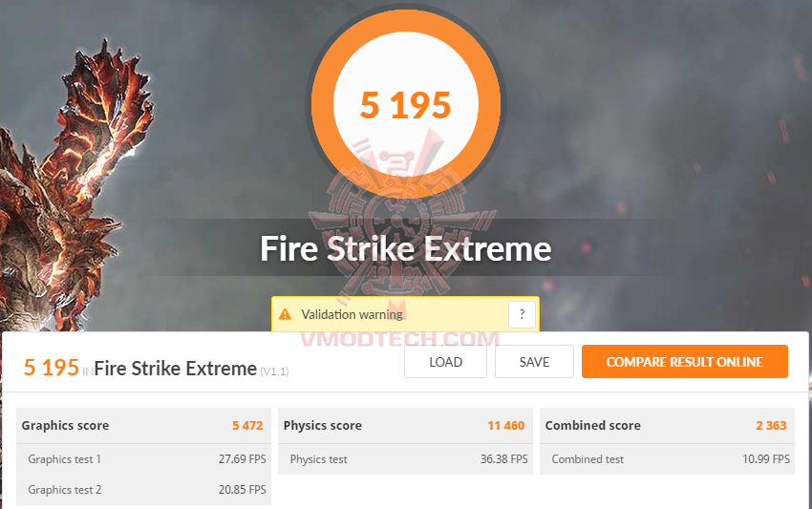Click the LOAD button
This screenshot has width=812, height=509.
point(445,361)
